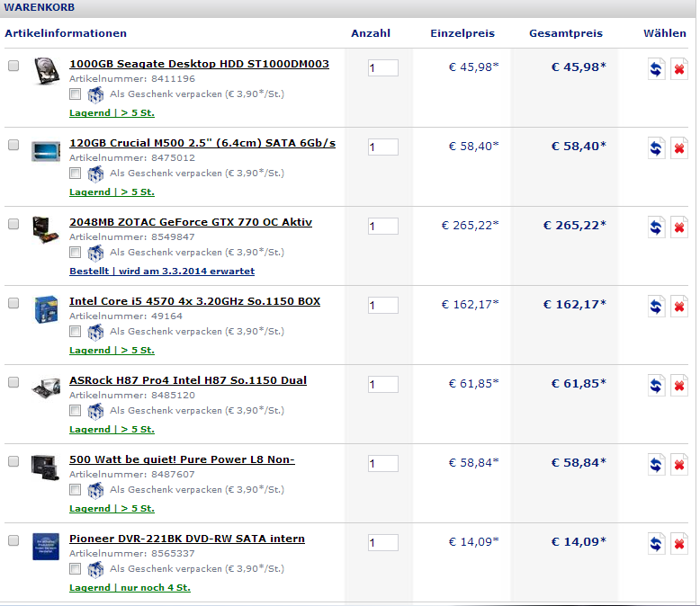This screenshot has height=606, width=700.
Task: Open Pioneer DVD drive product thumbnail
Action: coord(46,546)
